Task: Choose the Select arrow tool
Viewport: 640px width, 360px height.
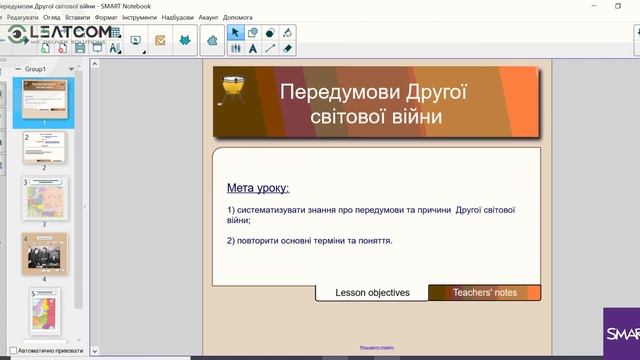Action: [236, 33]
